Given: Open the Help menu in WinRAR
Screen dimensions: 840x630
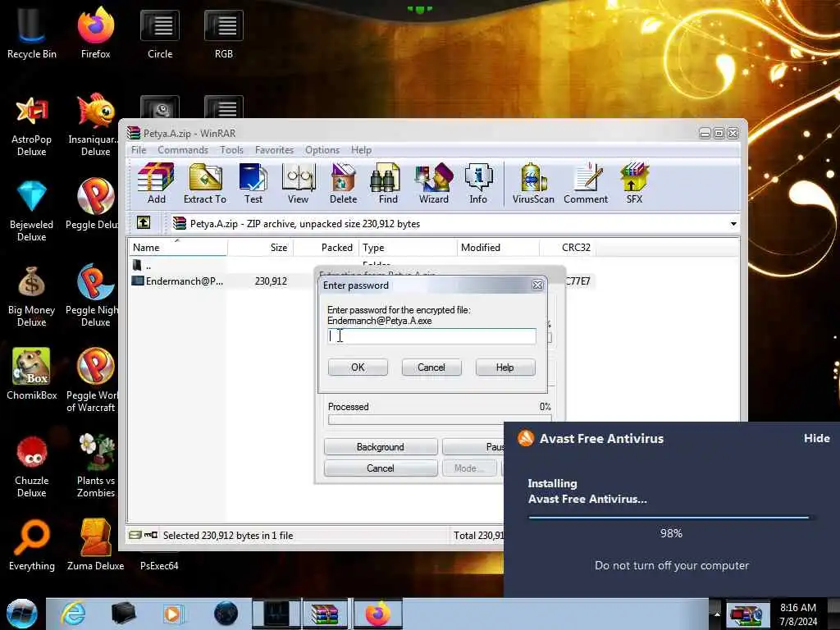Looking at the screenshot, I should coord(361,150).
